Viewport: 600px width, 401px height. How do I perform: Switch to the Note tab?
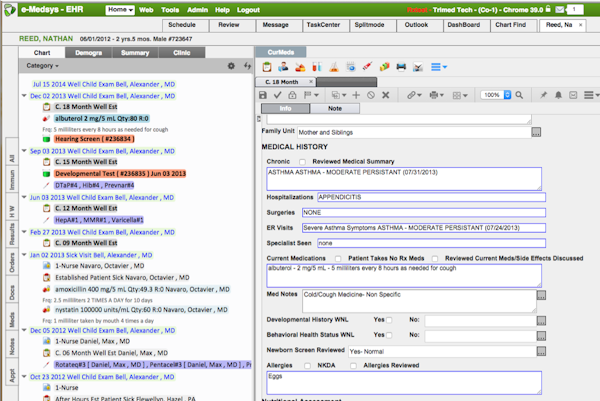click(x=335, y=109)
